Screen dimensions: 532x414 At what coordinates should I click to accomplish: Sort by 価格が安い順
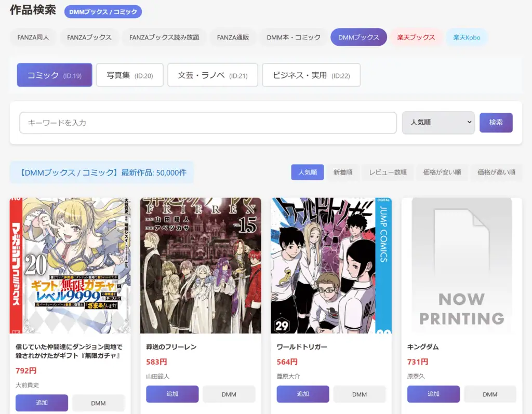coord(442,172)
